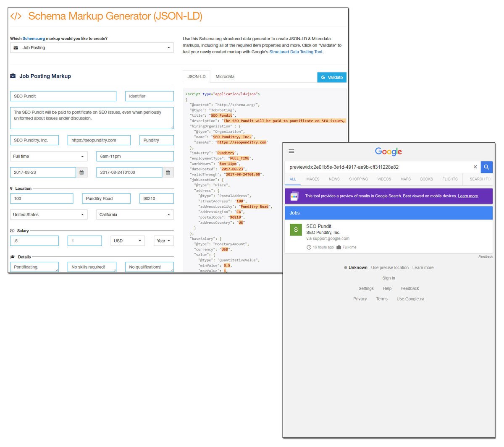Select the IMAGES tab in Google preview

tap(312, 179)
